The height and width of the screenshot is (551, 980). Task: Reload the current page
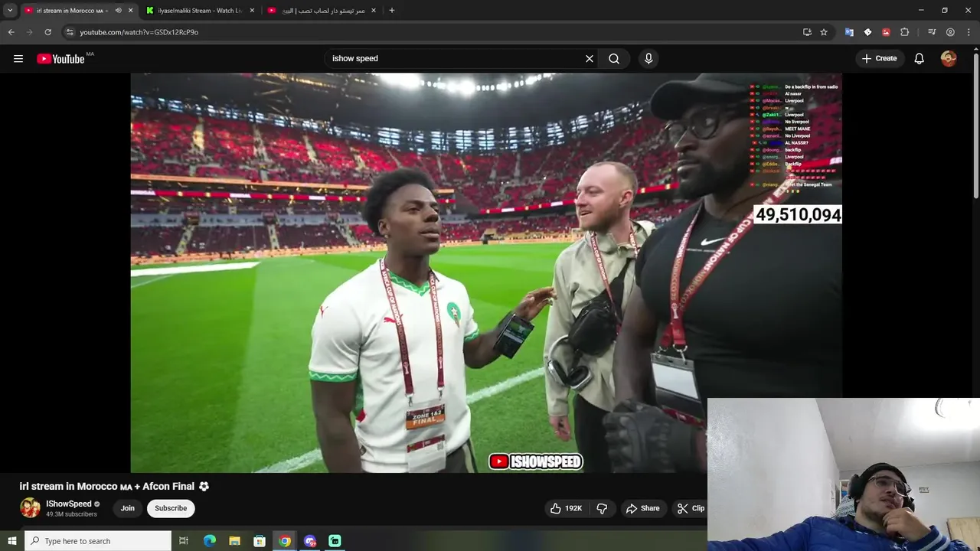point(47,32)
